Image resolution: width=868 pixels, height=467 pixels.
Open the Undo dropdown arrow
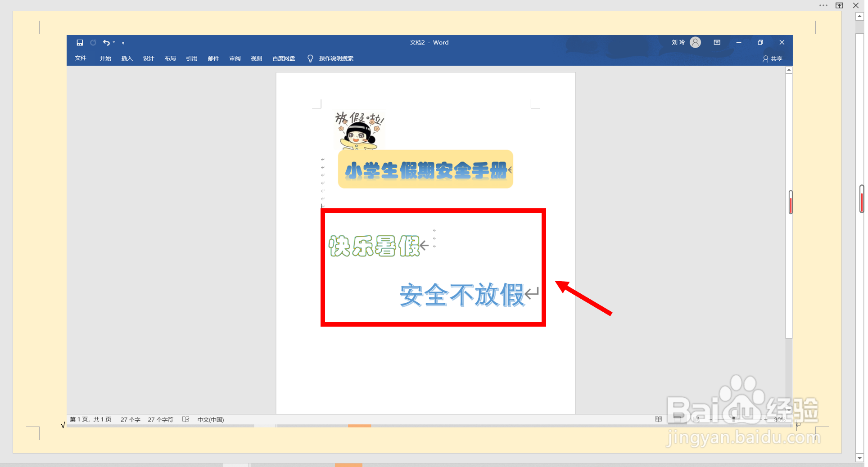(x=114, y=42)
